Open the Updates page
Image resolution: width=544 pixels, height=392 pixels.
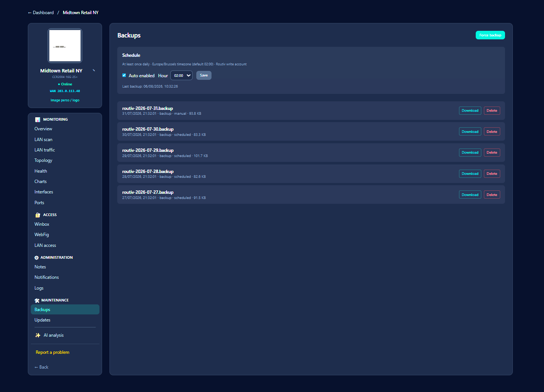pos(65,320)
